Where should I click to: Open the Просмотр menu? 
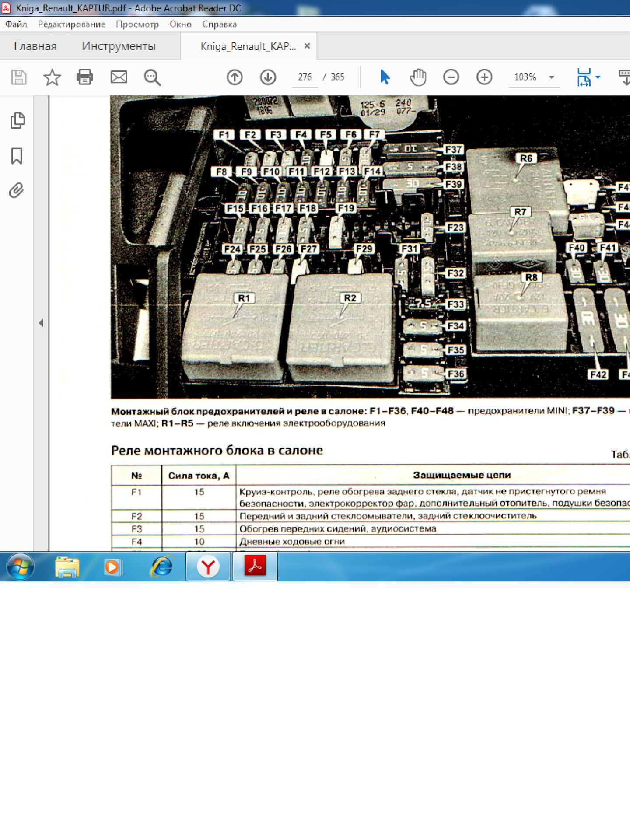(137, 24)
